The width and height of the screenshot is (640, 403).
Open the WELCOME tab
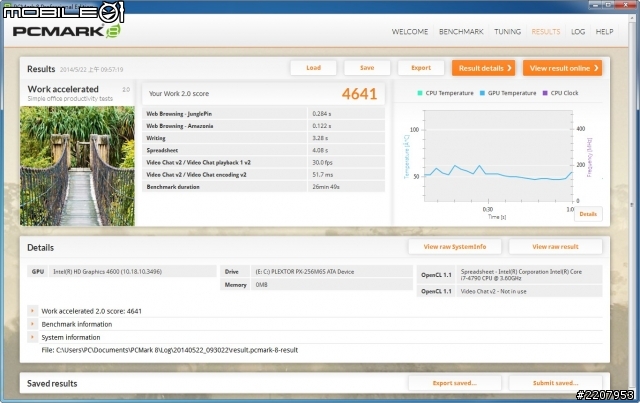pos(410,31)
